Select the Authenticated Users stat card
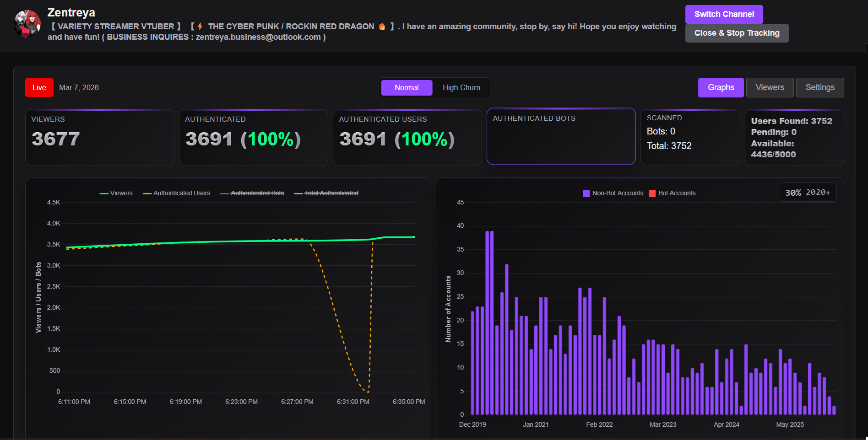 click(407, 137)
